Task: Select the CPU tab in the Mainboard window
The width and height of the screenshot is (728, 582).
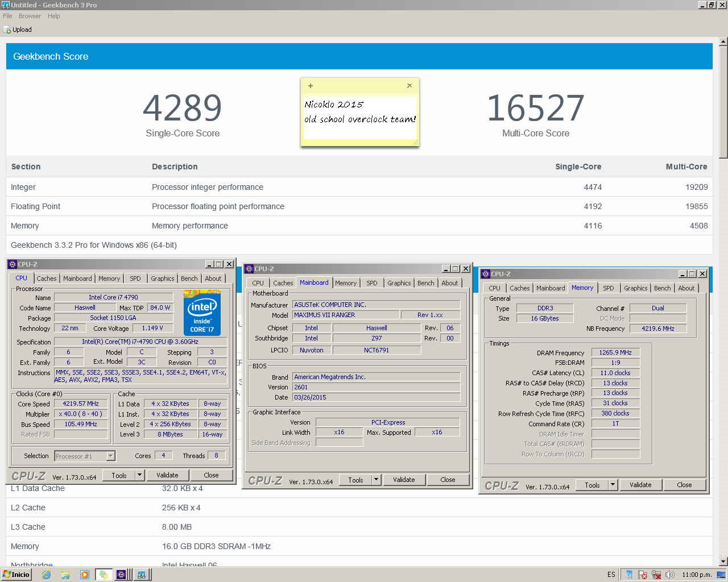Action: [258, 283]
